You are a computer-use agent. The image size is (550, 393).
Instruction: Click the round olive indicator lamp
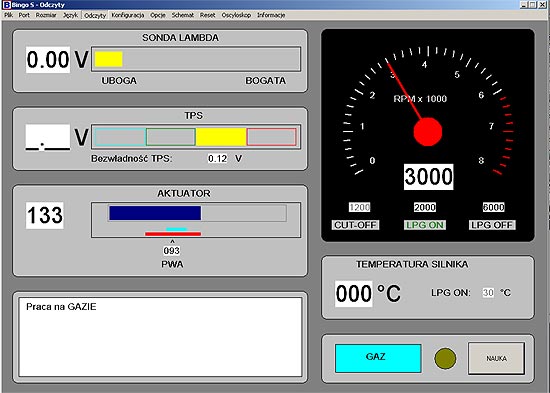coord(445,358)
